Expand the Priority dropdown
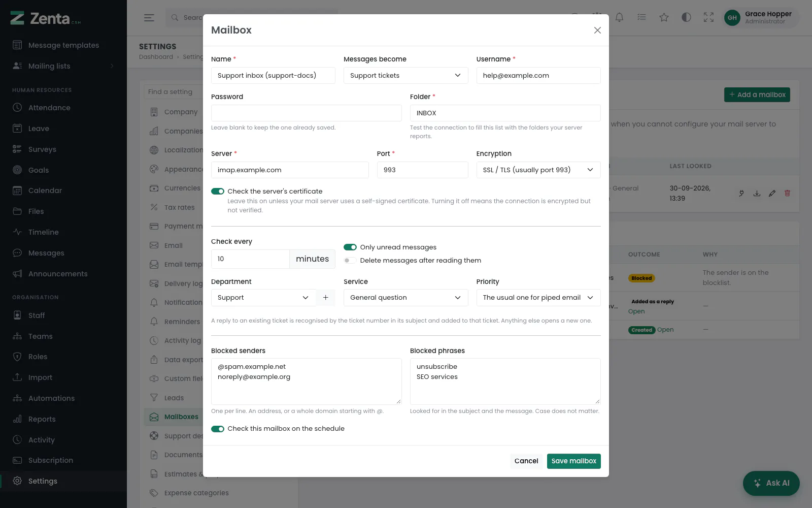812x508 pixels. (538, 298)
